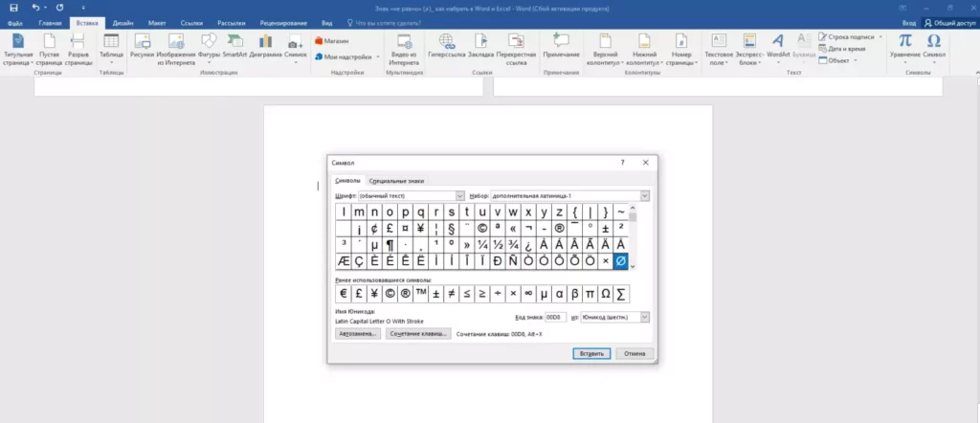Take a screenshot with Снимок
The width and height of the screenshot is (980, 423).
(296, 50)
